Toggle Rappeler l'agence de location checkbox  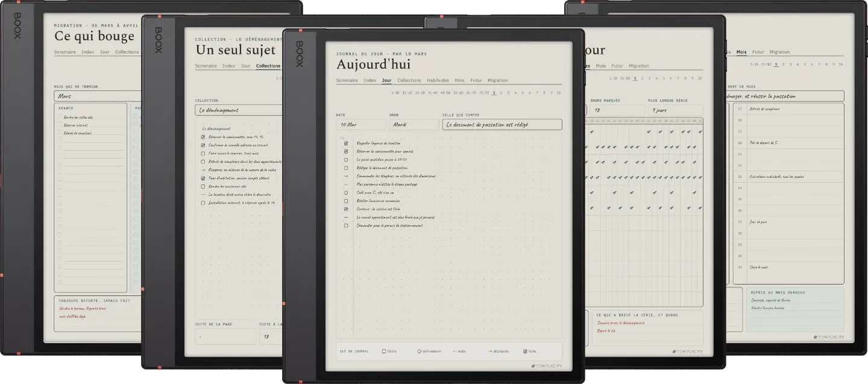[x=346, y=143]
